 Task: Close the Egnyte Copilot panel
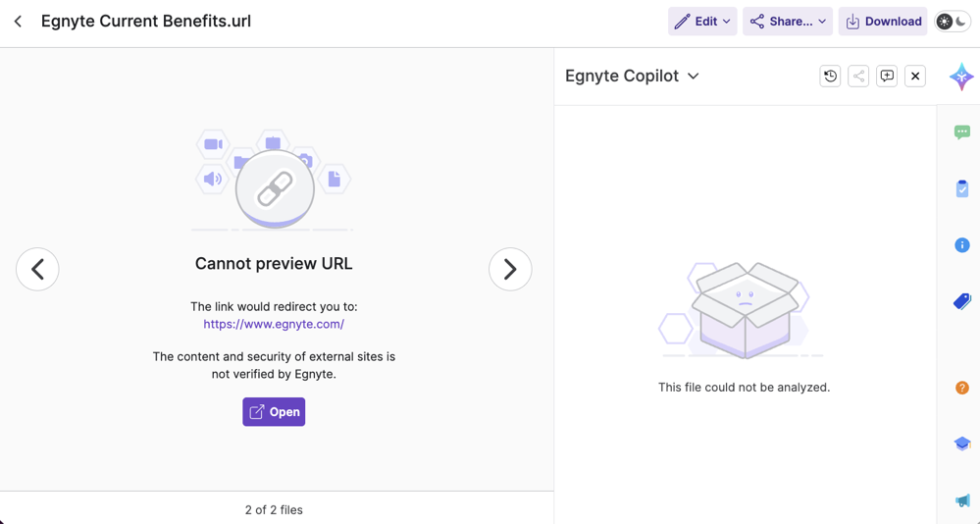[915, 76]
